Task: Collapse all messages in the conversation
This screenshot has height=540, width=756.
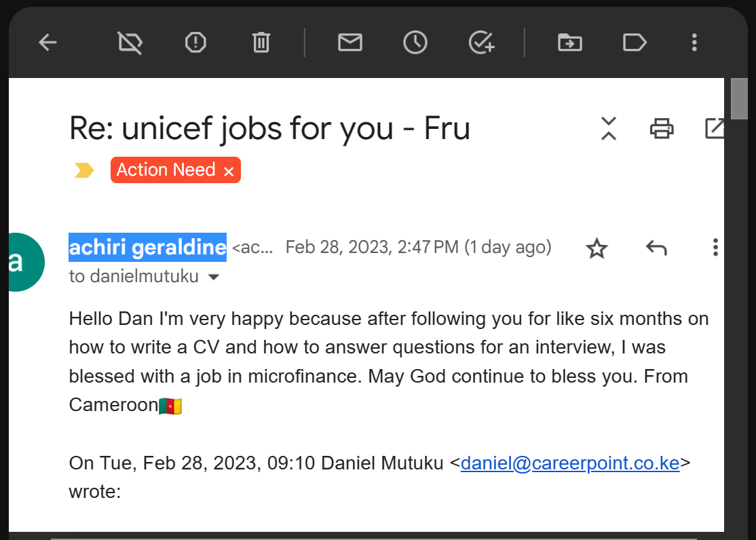Action: click(x=609, y=128)
